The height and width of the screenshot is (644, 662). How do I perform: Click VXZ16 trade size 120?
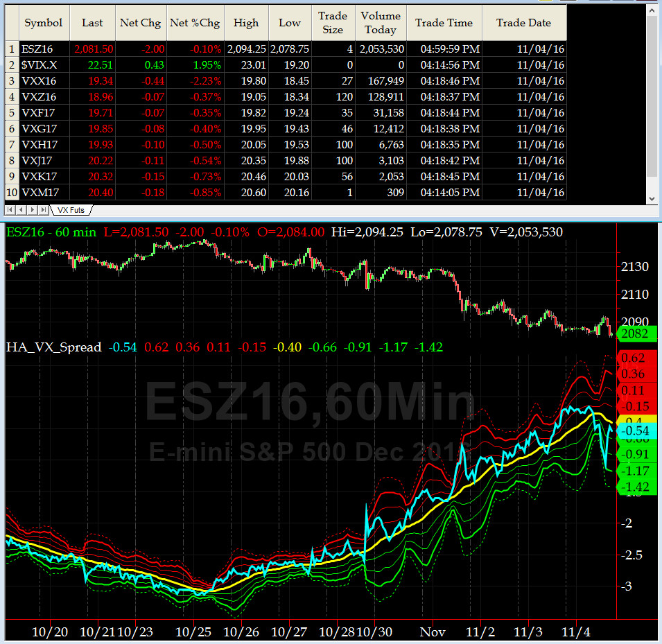click(x=333, y=97)
